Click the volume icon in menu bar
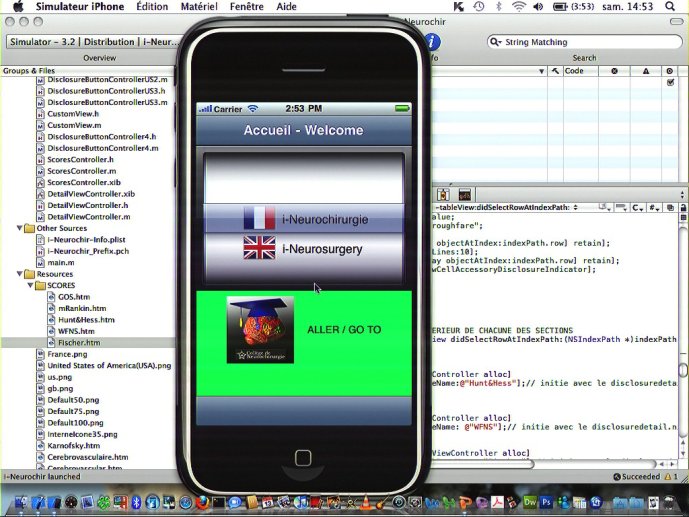Image resolution: width=689 pixels, height=517 pixels. coord(538,6)
